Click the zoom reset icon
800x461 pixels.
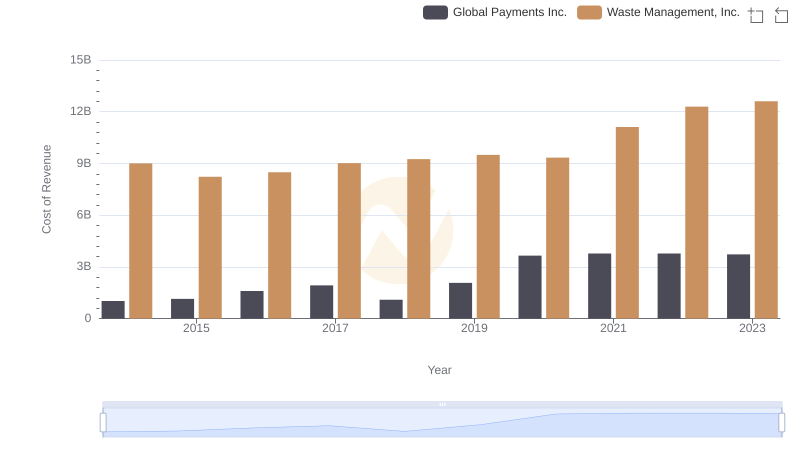pos(781,15)
